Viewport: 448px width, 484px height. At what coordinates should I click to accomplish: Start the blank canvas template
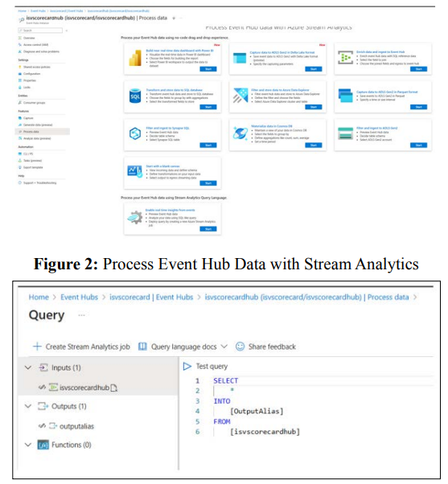tap(208, 183)
